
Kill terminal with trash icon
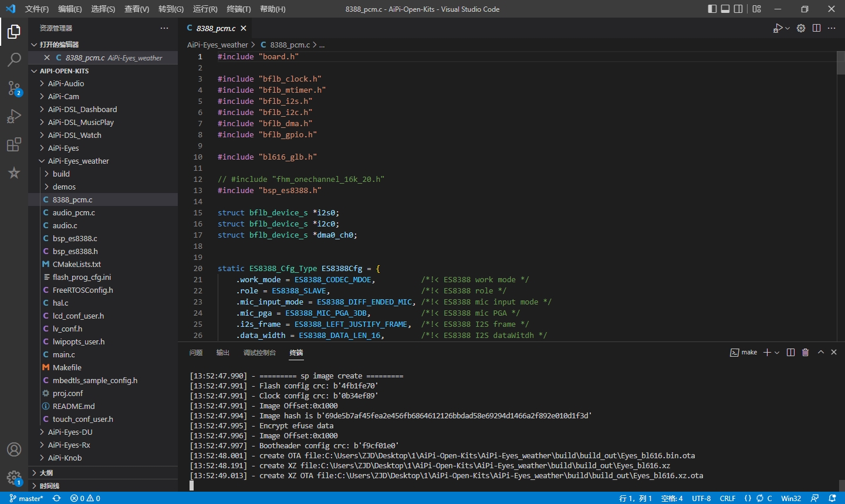pyautogui.click(x=805, y=352)
